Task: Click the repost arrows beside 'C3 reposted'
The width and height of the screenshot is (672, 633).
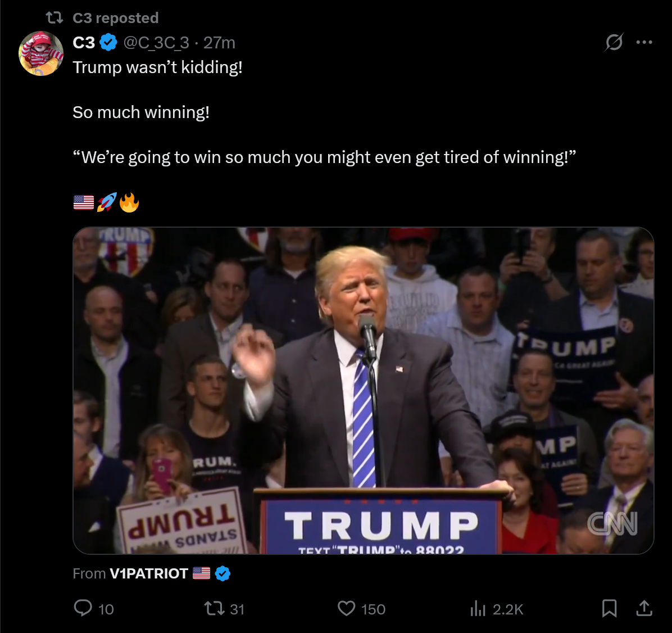Action: (x=55, y=17)
